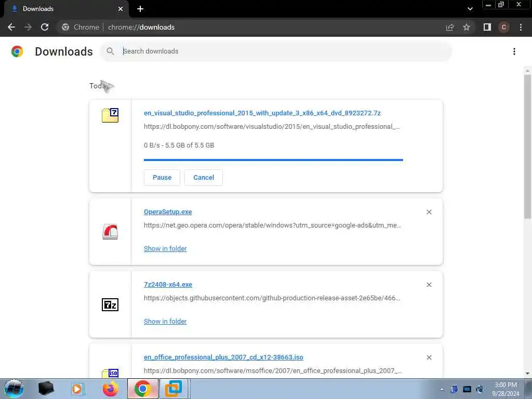
Task: Go back using the browser back arrow
Action: 11,27
